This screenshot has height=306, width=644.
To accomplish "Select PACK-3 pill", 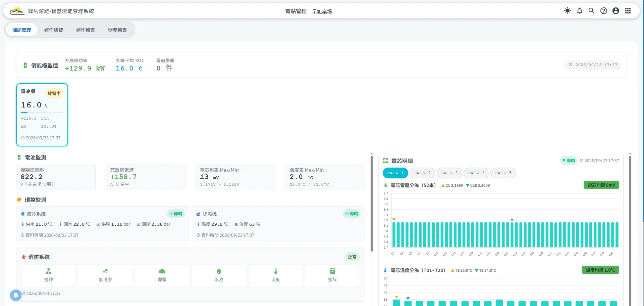I will click(x=449, y=173).
